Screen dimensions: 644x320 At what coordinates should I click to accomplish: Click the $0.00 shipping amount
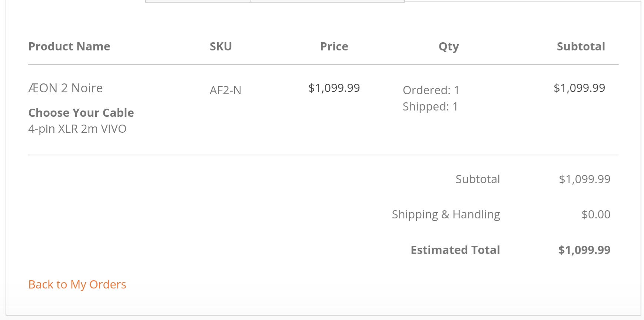coord(595,214)
